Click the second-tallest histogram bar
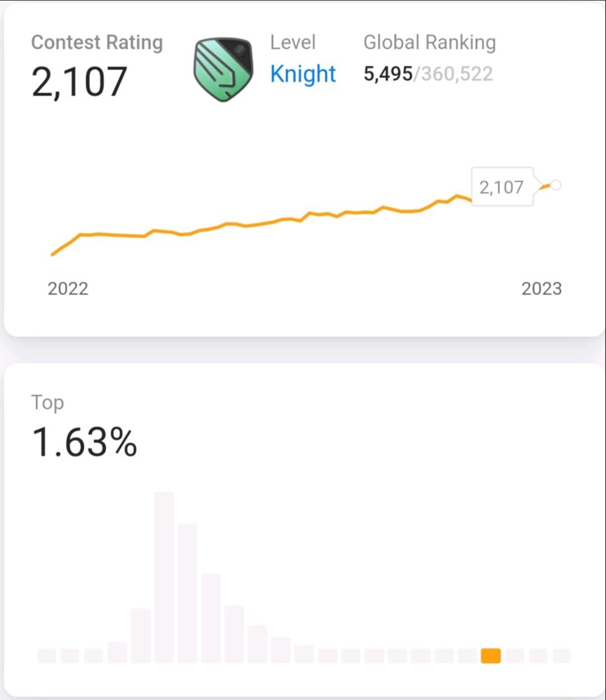The width and height of the screenshot is (606, 700). tap(187, 592)
